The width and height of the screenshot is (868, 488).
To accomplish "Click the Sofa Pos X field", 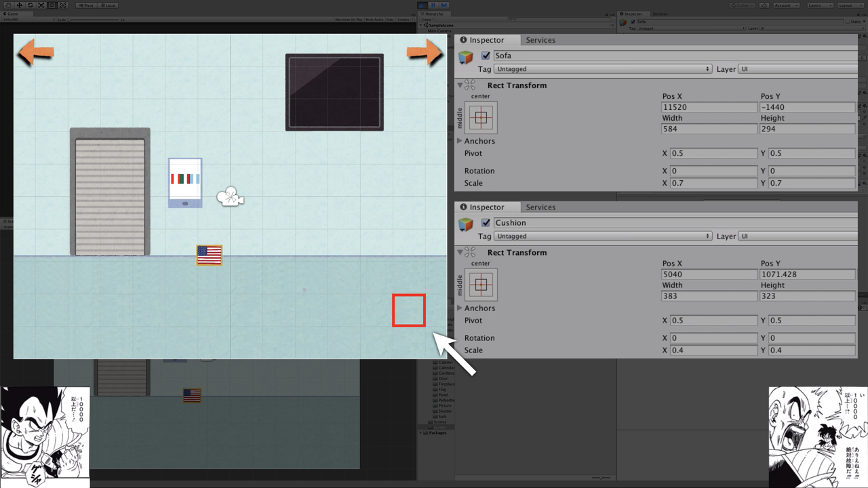I will (709, 108).
